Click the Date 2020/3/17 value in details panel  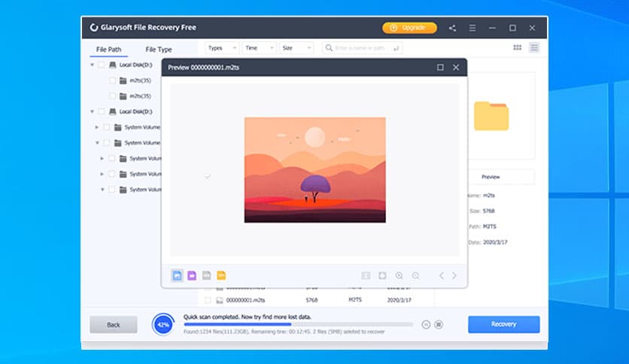pyautogui.click(x=495, y=242)
